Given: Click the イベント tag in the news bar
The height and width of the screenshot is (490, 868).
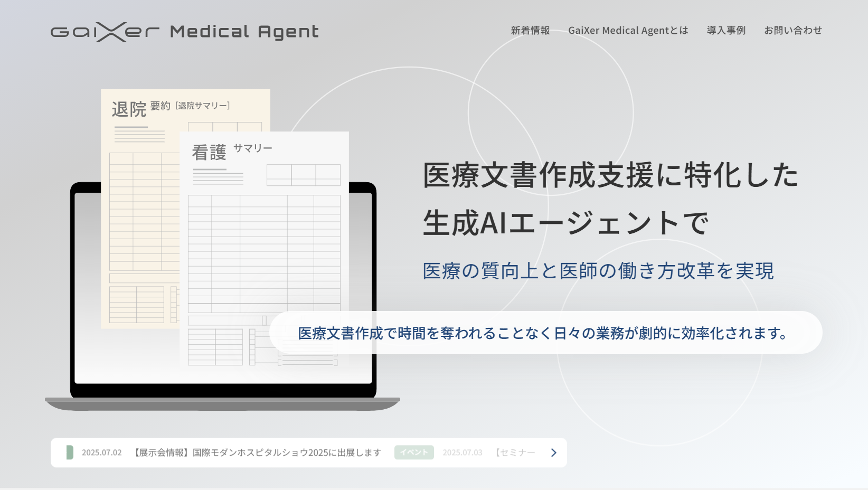Looking at the screenshot, I should pos(414,453).
